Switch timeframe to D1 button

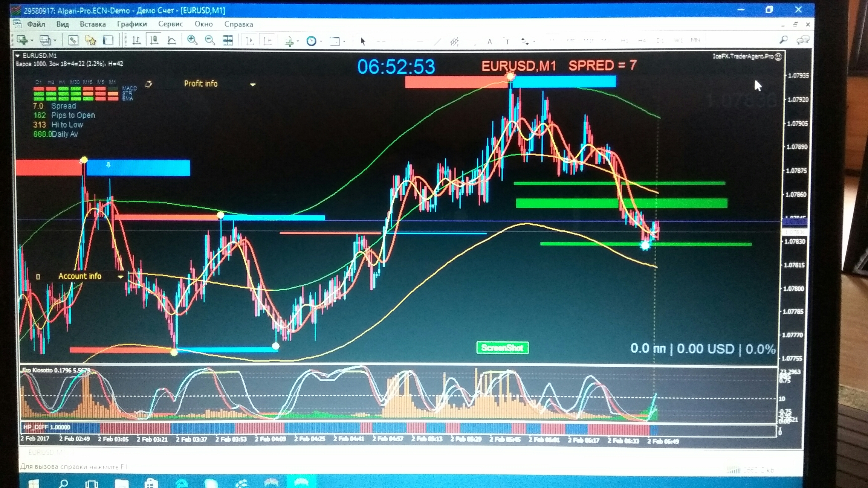click(x=660, y=40)
